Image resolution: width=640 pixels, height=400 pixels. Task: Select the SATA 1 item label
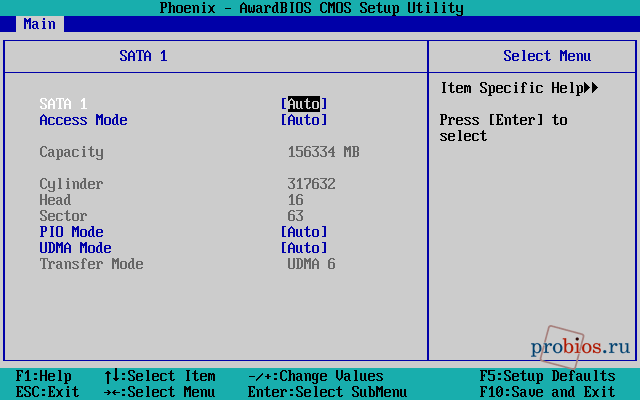pos(63,104)
